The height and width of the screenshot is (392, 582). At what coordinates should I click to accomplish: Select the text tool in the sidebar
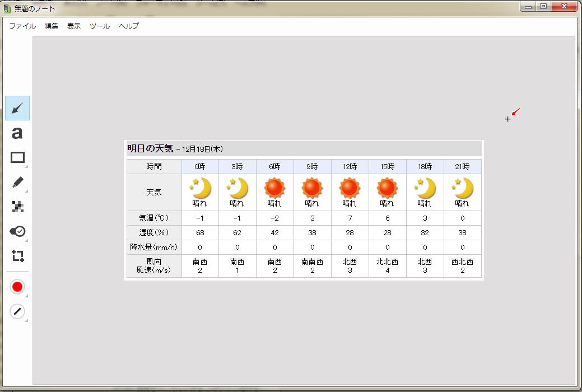[x=17, y=133]
